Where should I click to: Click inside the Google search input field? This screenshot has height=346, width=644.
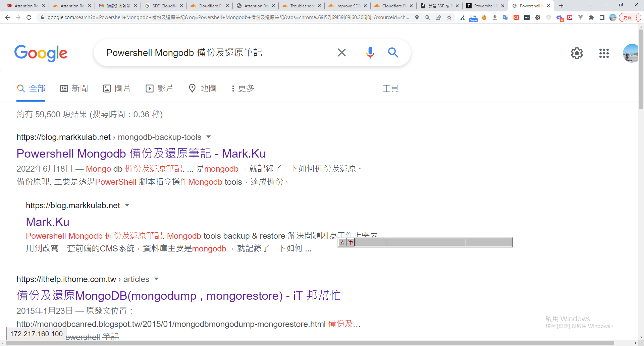215,53
